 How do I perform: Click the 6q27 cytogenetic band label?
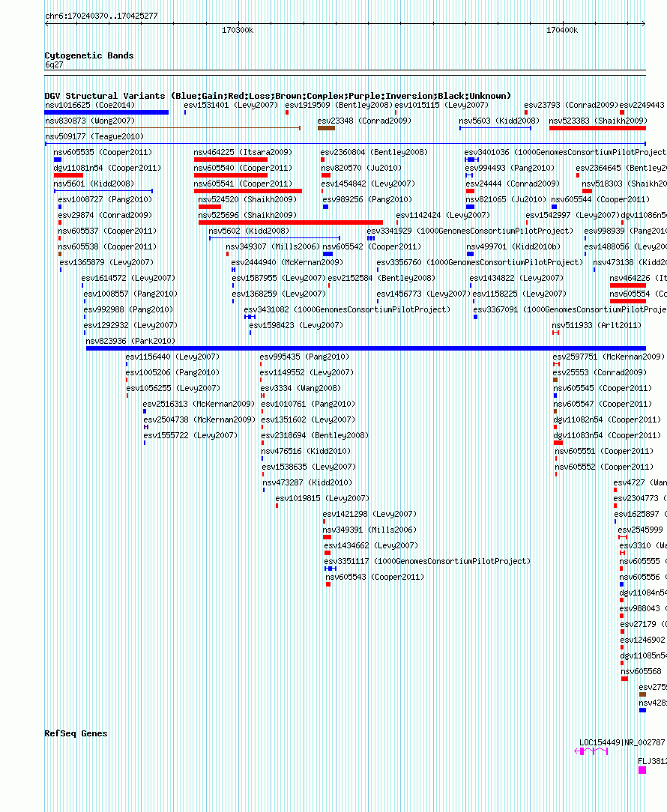pos(54,64)
